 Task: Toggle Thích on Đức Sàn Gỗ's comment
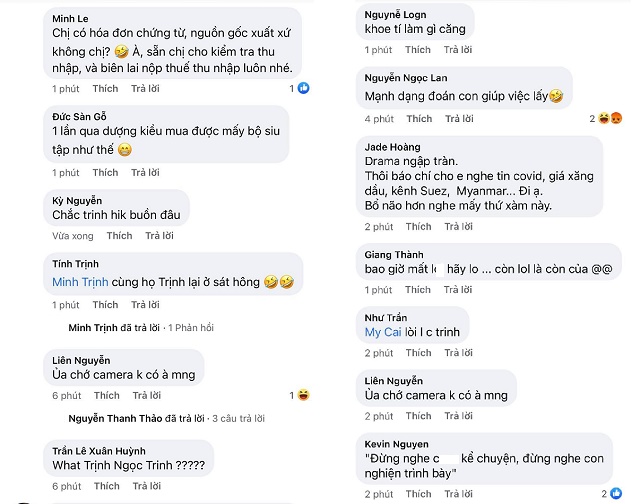(105, 172)
